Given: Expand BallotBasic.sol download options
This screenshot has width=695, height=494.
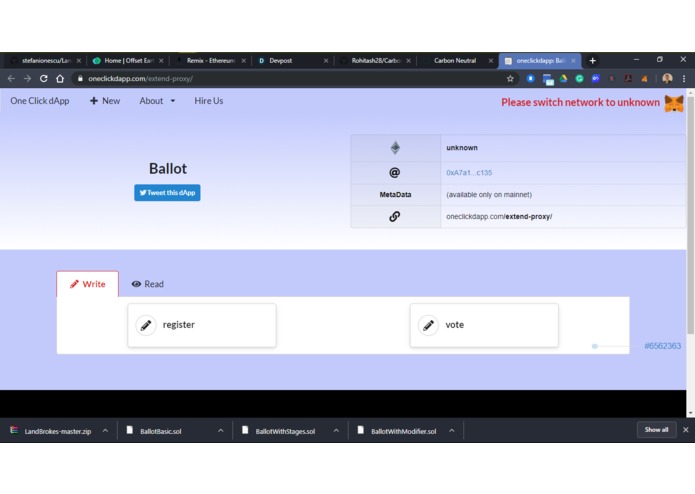Looking at the screenshot, I should tap(221, 431).
